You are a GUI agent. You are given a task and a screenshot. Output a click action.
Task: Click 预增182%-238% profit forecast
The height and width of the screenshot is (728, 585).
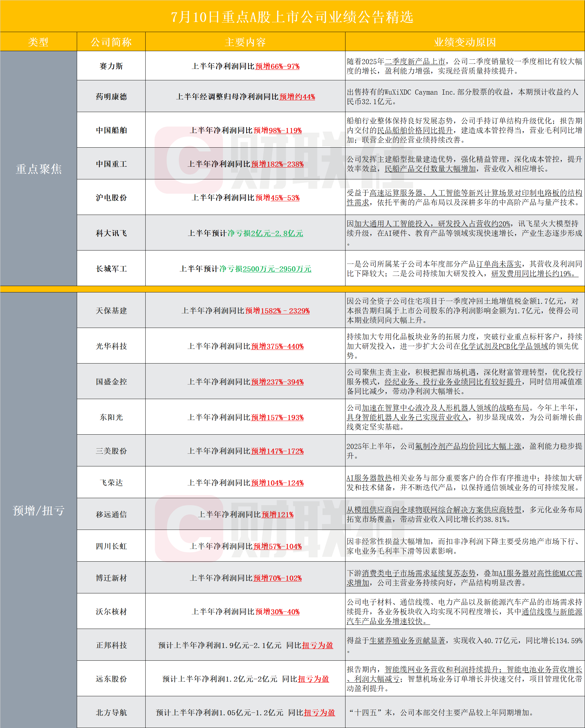[277, 164]
